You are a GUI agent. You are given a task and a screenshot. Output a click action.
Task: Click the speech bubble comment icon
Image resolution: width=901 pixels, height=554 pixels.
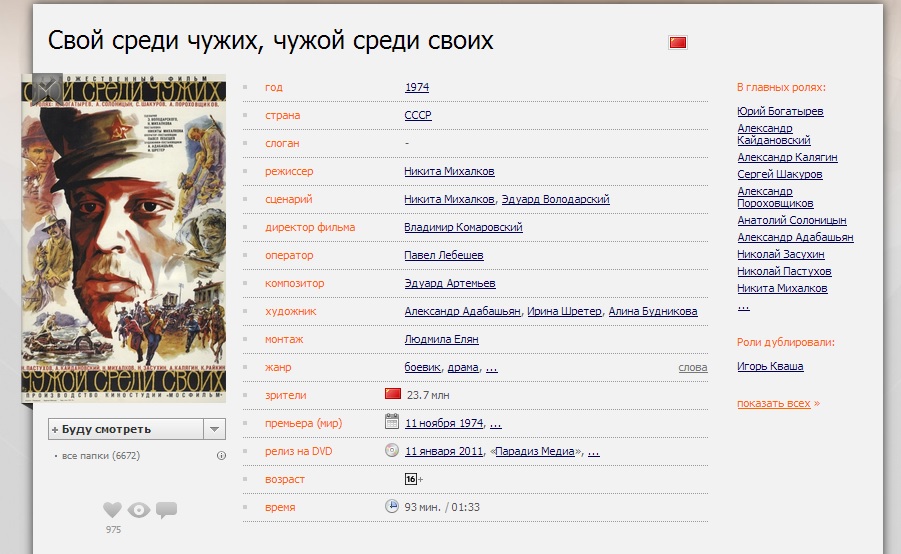coord(166,510)
